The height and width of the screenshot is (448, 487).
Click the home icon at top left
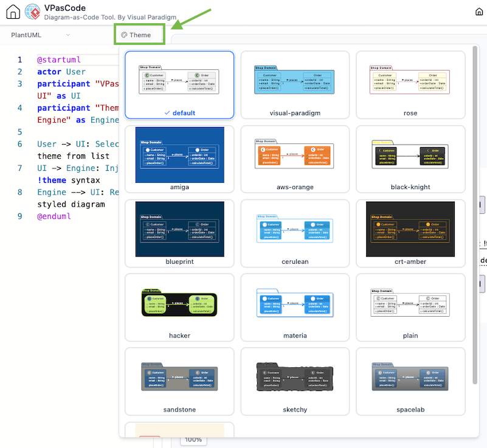(x=13, y=12)
